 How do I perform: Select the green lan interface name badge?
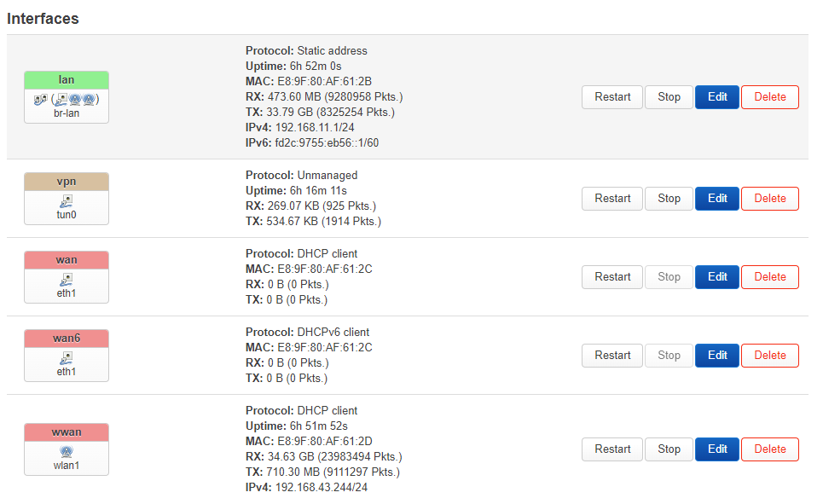click(x=67, y=80)
